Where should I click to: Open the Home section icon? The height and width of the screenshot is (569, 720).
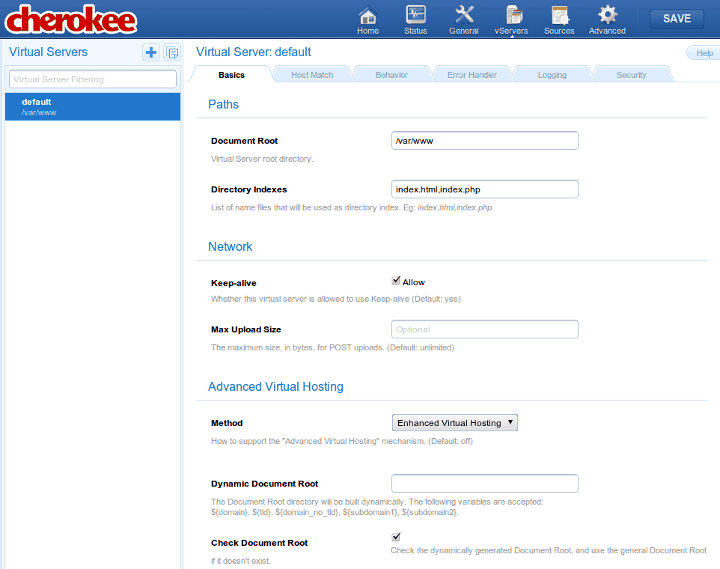pyautogui.click(x=368, y=16)
